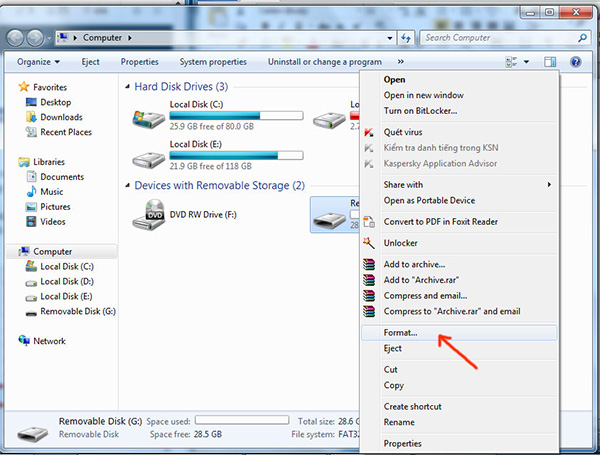600x455 pixels.
Task: Open the change view dropdown arrow
Action: click(528, 62)
